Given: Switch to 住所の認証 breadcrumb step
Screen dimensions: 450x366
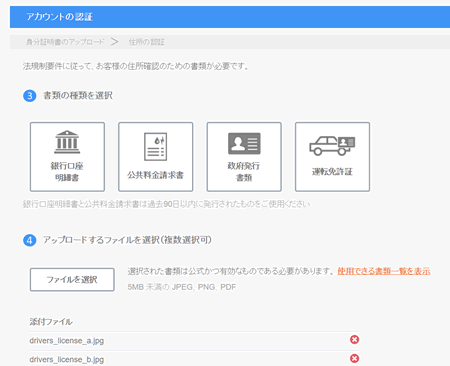Looking at the screenshot, I should coord(147,42).
